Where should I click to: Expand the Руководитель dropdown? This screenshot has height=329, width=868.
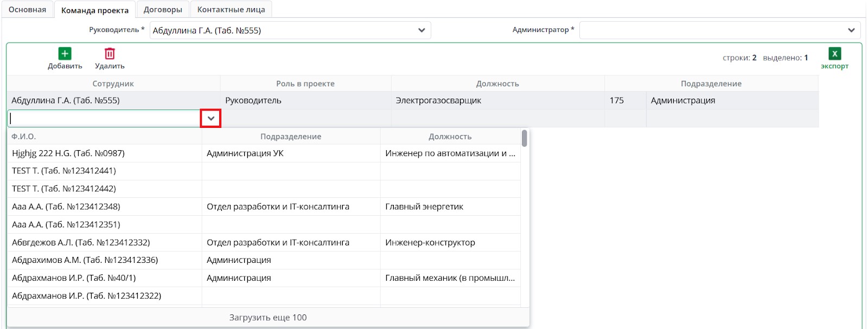[x=422, y=30]
